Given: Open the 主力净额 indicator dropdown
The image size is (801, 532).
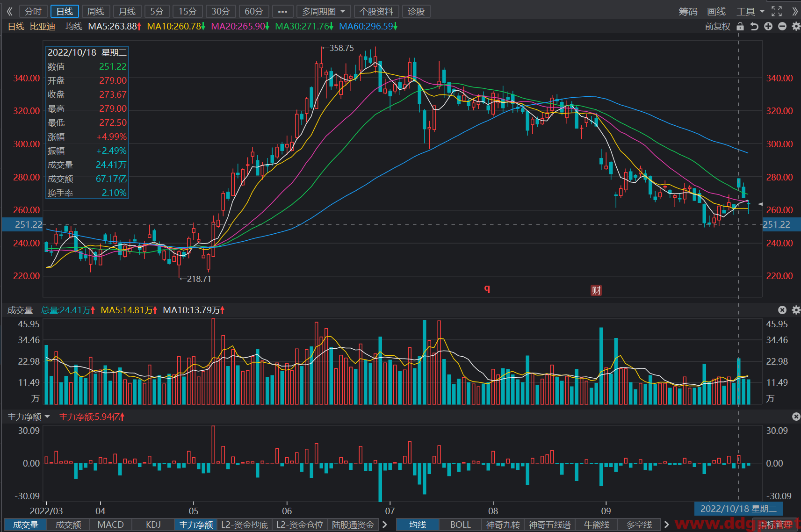Looking at the screenshot, I should 29,417.
